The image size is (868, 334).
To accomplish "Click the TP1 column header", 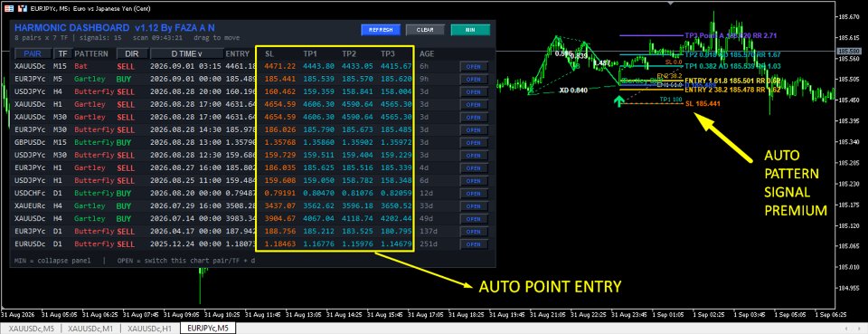I will coord(310,53).
